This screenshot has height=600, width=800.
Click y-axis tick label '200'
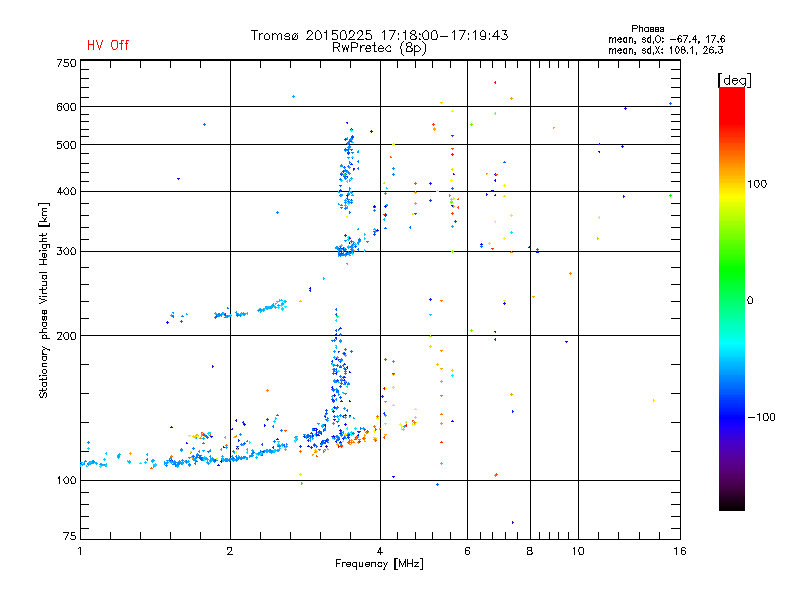66,336
